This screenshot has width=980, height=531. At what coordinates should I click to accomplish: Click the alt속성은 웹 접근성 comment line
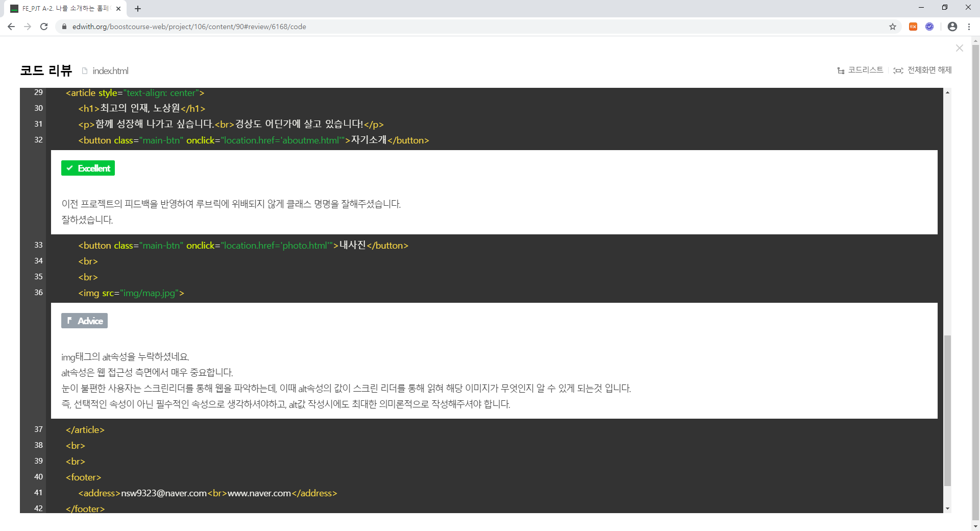tap(147, 373)
